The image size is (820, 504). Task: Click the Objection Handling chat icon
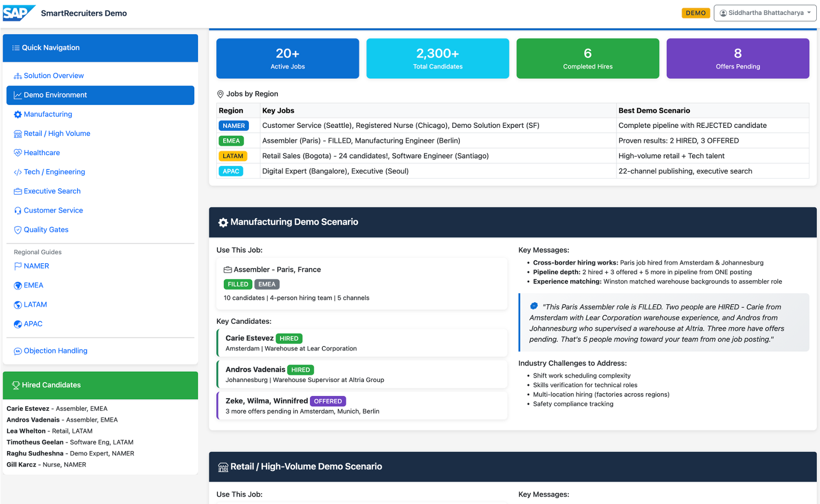point(18,351)
